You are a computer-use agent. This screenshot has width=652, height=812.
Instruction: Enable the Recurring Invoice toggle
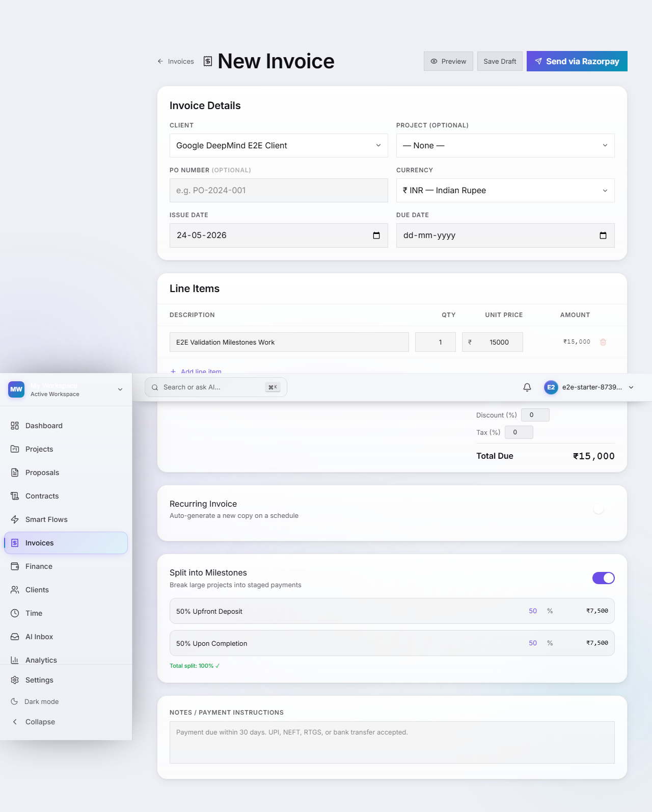pyautogui.click(x=604, y=509)
